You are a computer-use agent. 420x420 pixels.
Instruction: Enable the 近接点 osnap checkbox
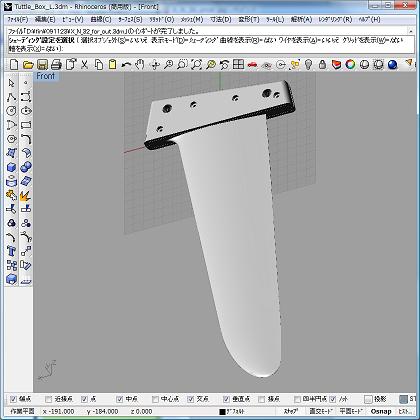(x=49, y=399)
